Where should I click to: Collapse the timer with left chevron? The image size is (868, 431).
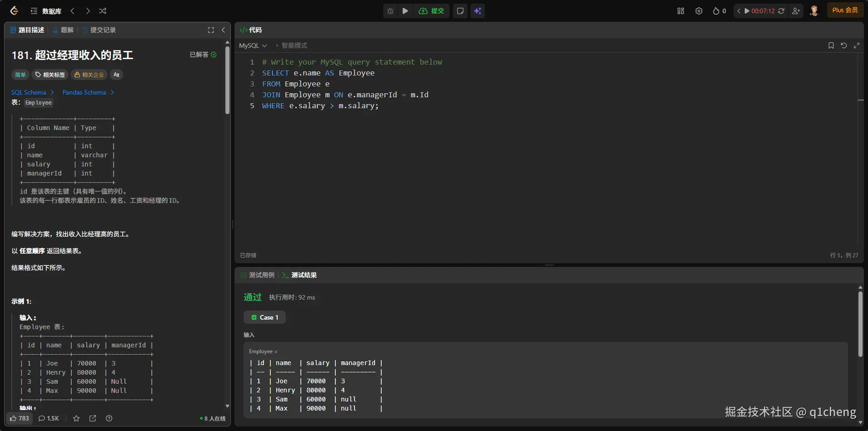tap(739, 11)
